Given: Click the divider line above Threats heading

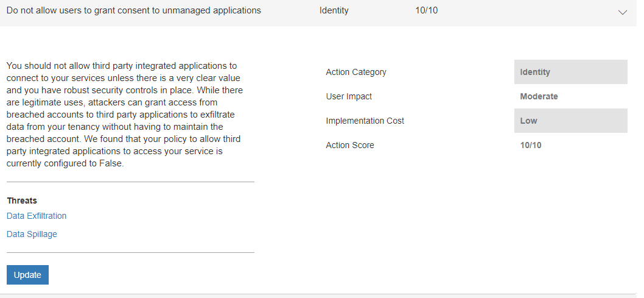Looking at the screenshot, I should pos(130,182).
